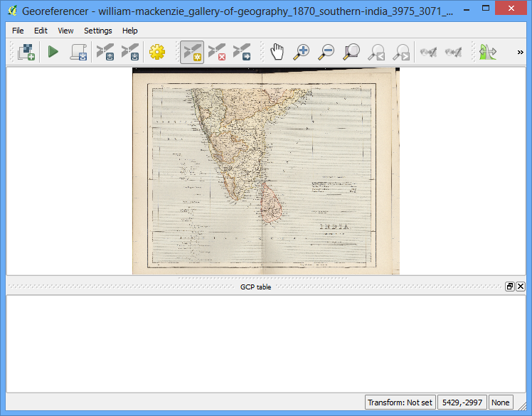Click Link QGIS to Georeferencer icon
Viewport: 532px width, 416px height.
[x=453, y=52]
